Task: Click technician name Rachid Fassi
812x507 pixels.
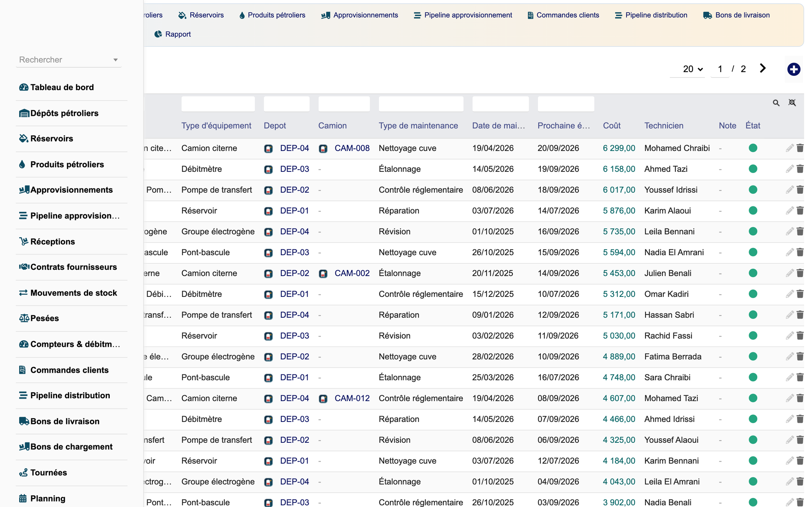Action: point(668,336)
